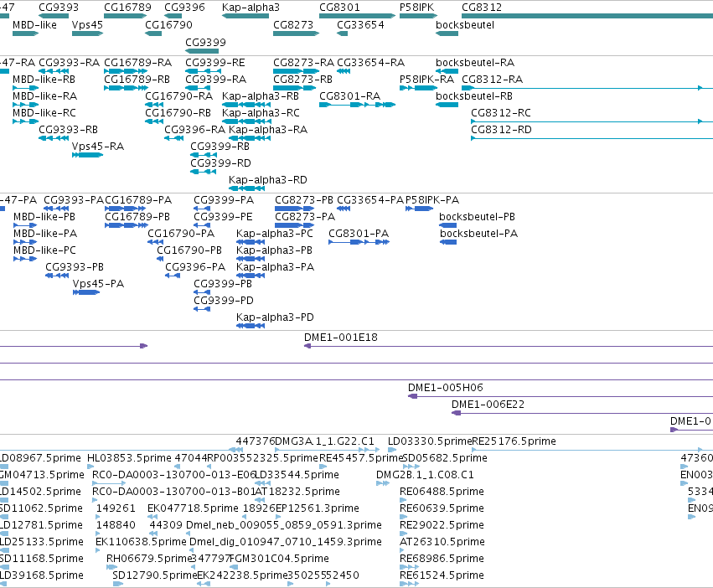Screen dimensions: 713x588
Task: Select the CG8273-RA transcript label
Action: [304, 62]
